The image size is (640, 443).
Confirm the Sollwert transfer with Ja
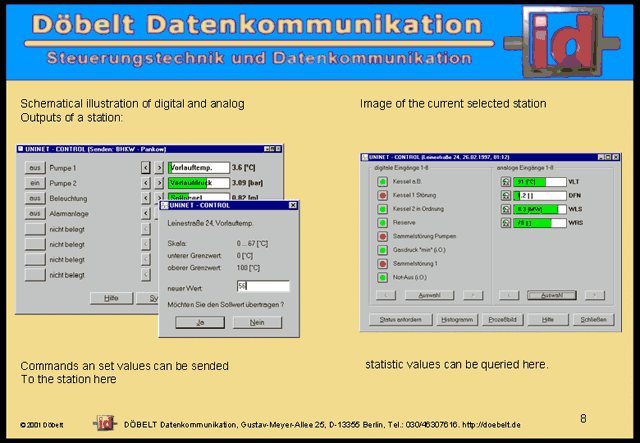click(200, 323)
